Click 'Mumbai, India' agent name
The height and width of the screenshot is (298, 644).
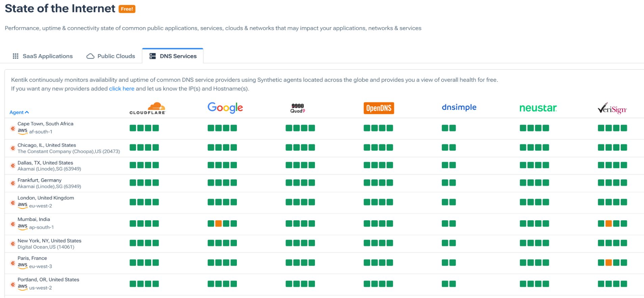click(34, 219)
